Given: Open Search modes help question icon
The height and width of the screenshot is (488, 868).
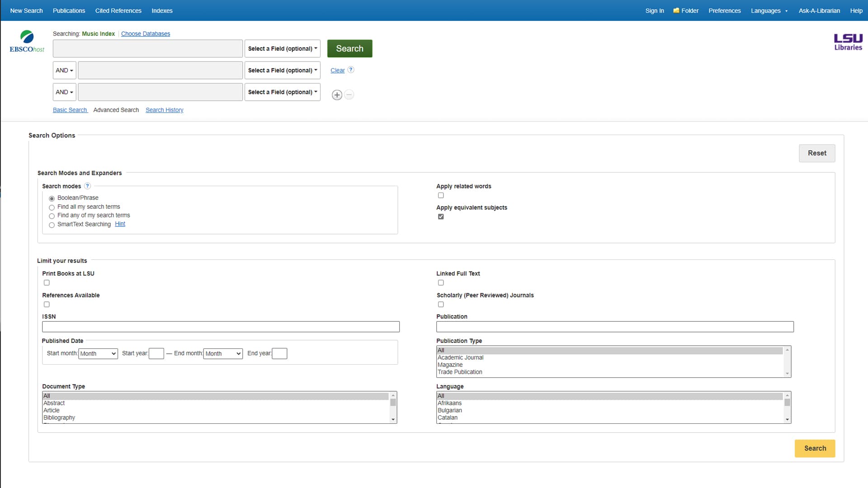Looking at the screenshot, I should pos(88,186).
